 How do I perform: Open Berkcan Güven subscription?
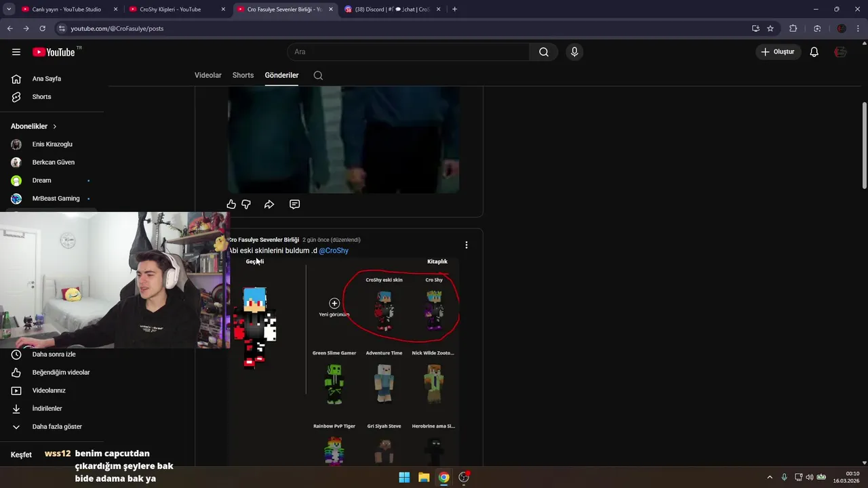pos(52,163)
